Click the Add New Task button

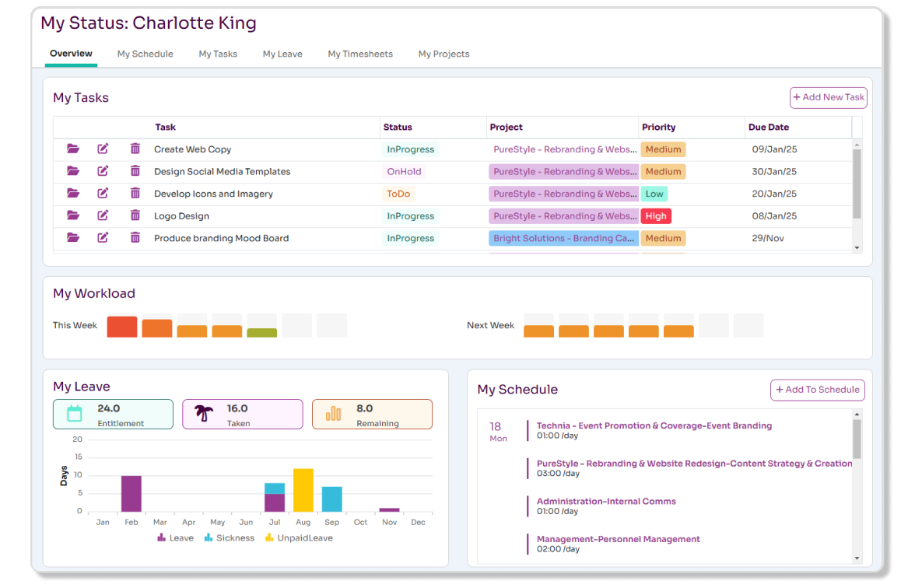click(828, 97)
